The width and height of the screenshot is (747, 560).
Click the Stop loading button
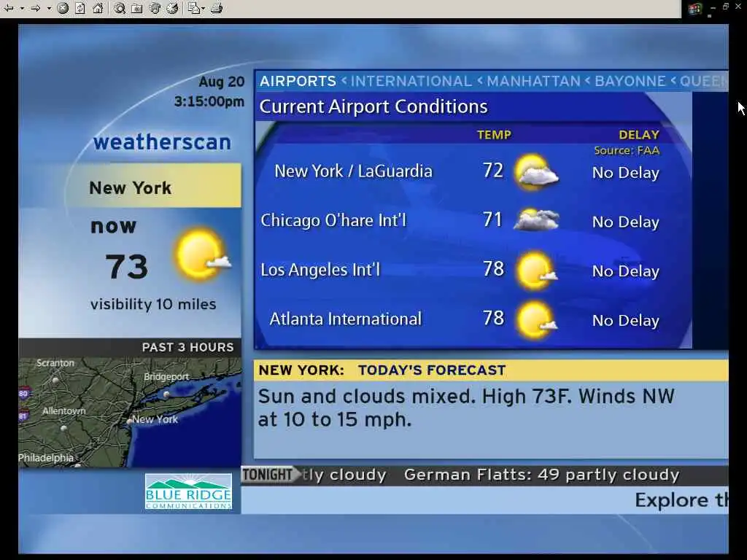click(63, 8)
